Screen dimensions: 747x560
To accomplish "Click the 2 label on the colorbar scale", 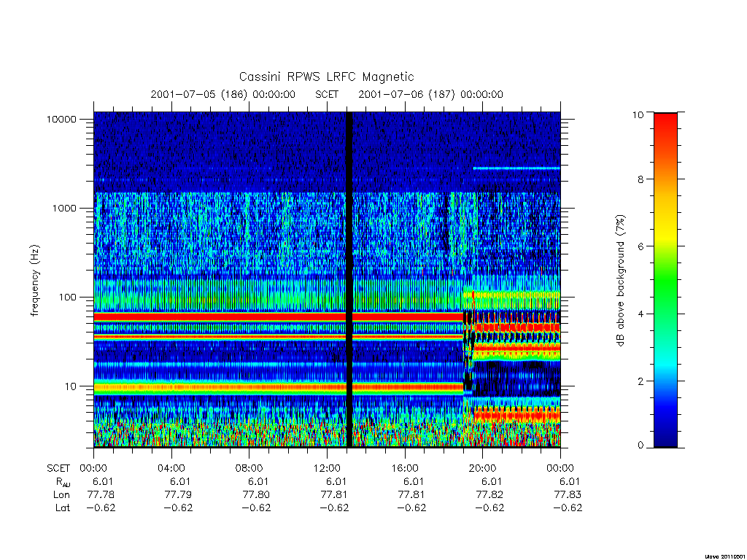I will pos(640,381).
